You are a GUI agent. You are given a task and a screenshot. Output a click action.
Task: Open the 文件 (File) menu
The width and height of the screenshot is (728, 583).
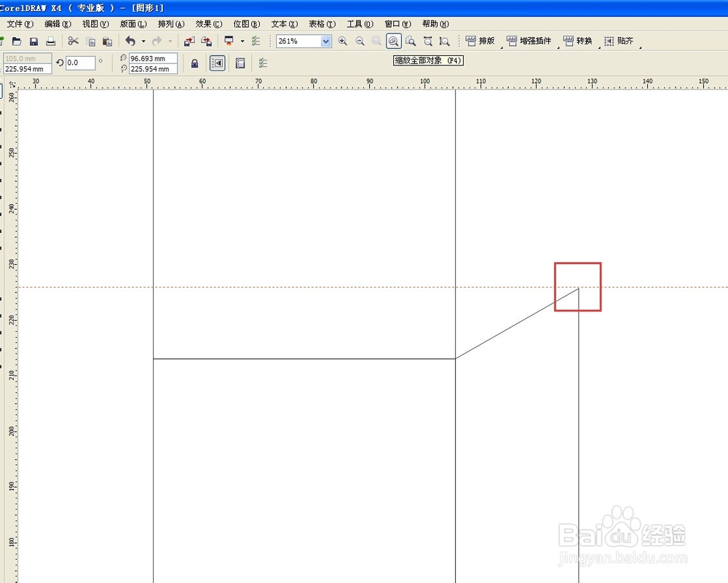[x=20, y=24]
